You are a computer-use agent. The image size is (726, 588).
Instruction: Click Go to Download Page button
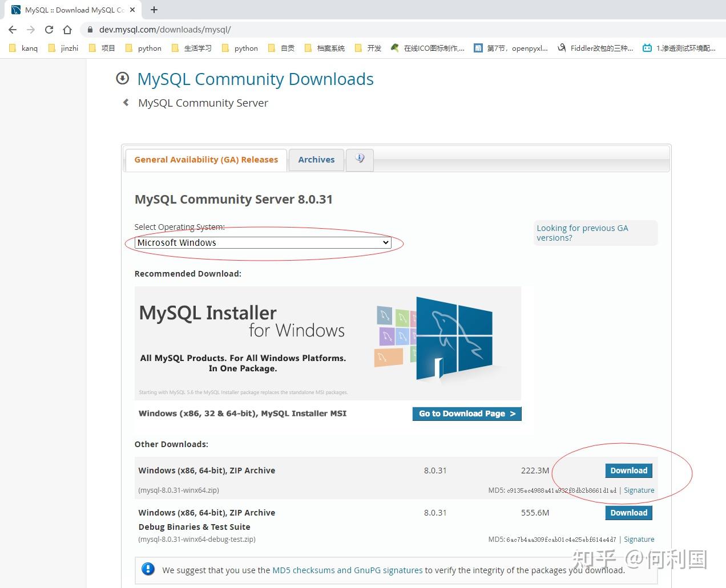tap(466, 413)
